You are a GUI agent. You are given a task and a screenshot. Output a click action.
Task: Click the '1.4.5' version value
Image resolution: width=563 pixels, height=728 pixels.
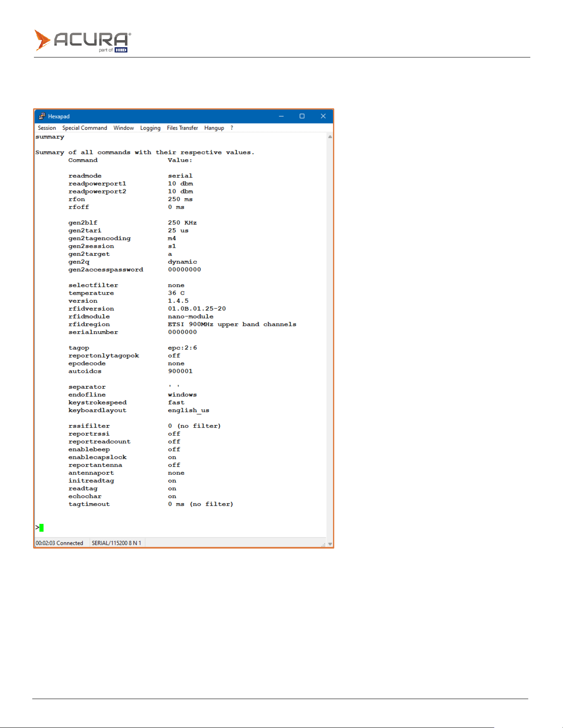[x=178, y=301]
